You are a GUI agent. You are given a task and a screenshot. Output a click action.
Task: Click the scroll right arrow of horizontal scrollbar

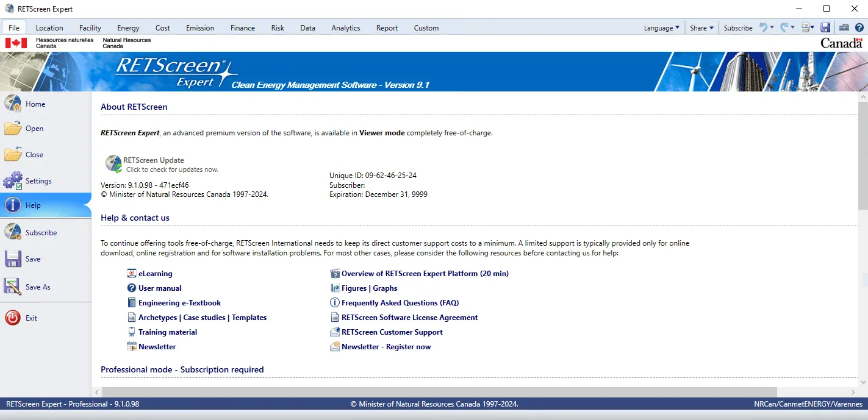point(853,391)
